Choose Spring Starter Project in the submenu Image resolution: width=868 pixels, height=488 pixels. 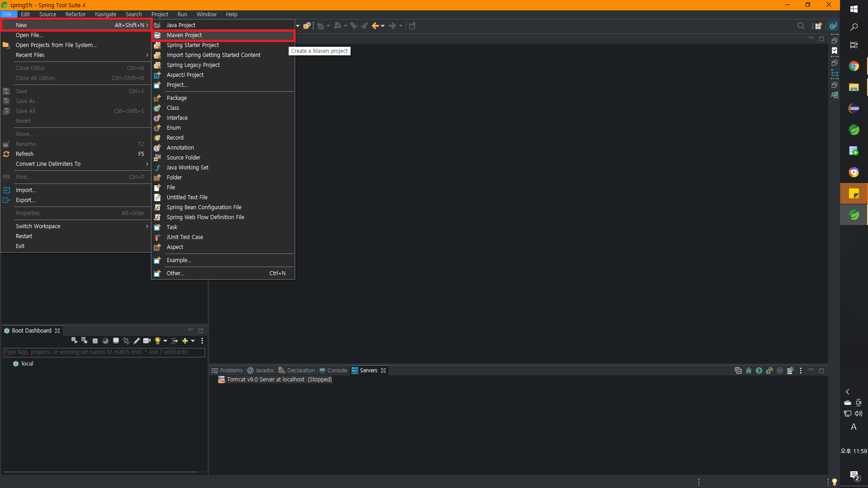pyautogui.click(x=193, y=45)
